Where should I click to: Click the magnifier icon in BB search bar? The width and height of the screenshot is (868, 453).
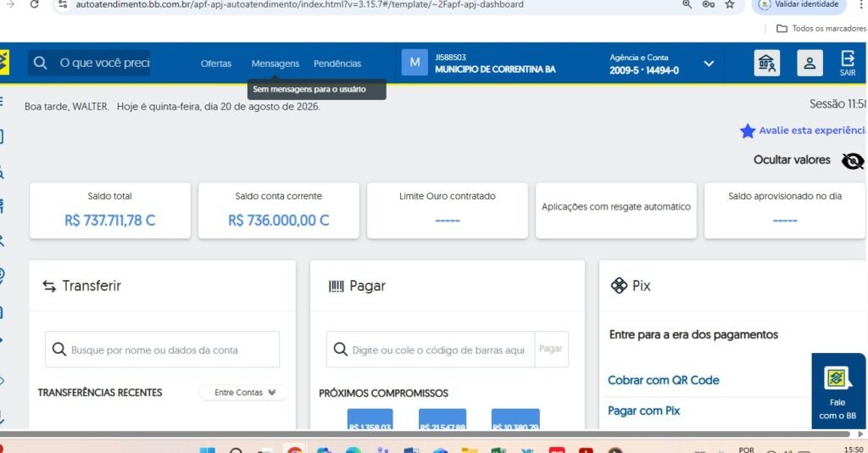tap(40, 63)
